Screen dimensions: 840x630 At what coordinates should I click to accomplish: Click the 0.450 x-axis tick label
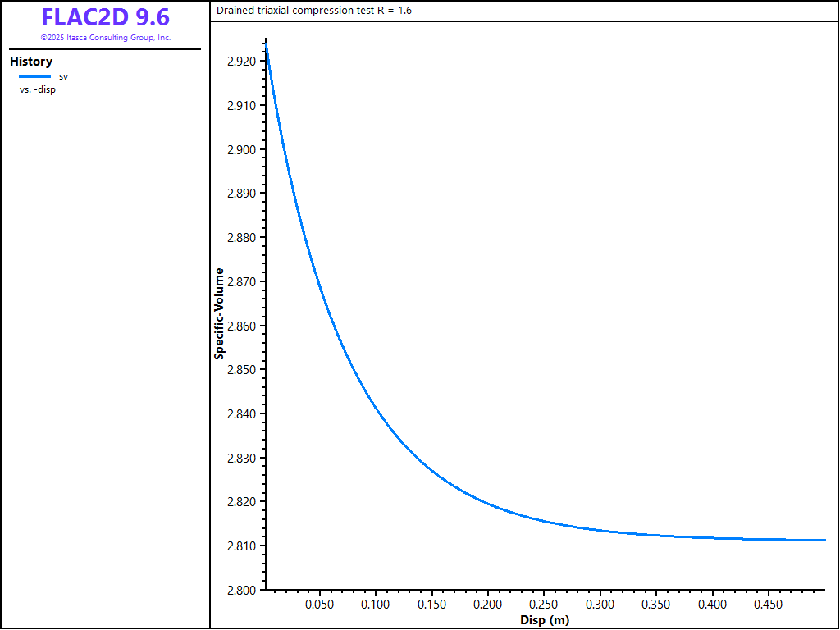click(x=769, y=605)
